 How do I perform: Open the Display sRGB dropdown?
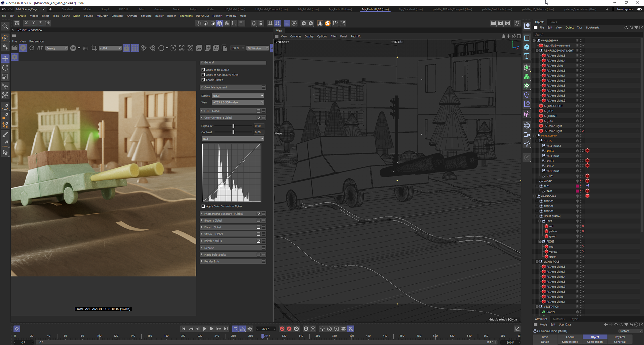click(238, 96)
